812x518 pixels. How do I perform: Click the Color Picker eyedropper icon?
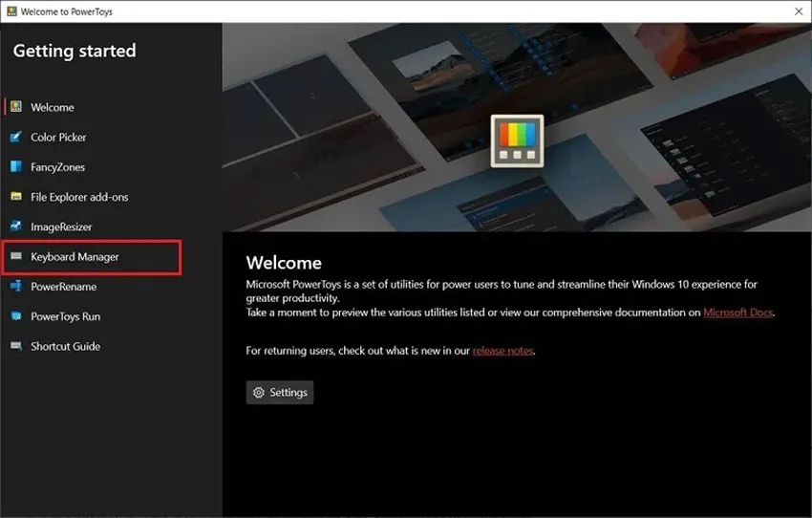[x=16, y=137]
